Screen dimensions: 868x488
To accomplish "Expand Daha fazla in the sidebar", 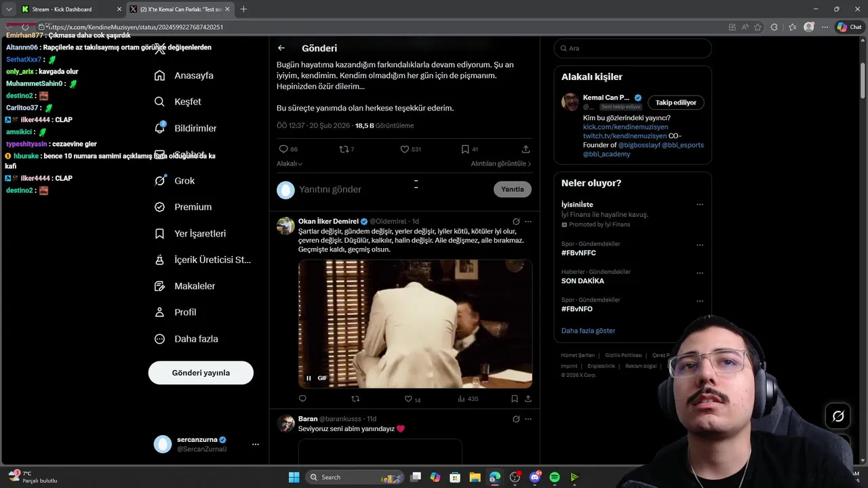I will (186, 339).
